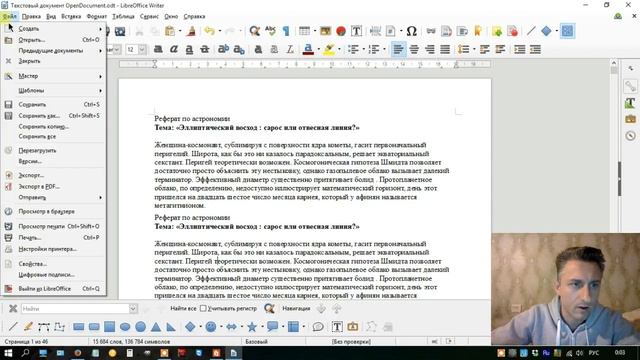Click the taskbar search icon
Image resolution: width=640 pixels, height=360 pixels.
[25, 353]
